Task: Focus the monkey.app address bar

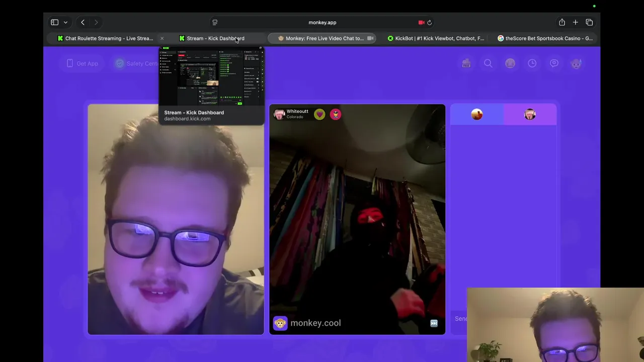Action: pos(322,22)
